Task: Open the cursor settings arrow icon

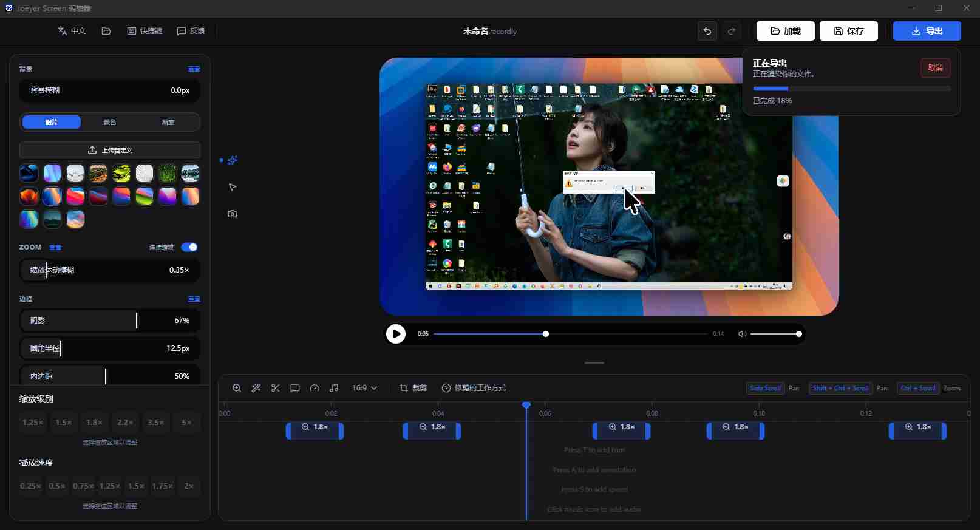Action: coord(233,187)
